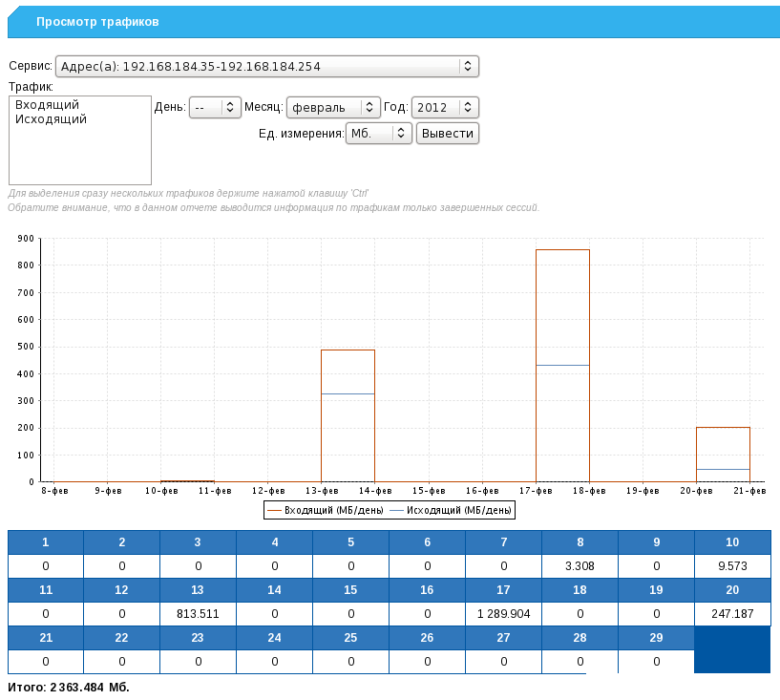Open the Год dropdown showing 2012
Screen dimensions: 780x700
444,108
